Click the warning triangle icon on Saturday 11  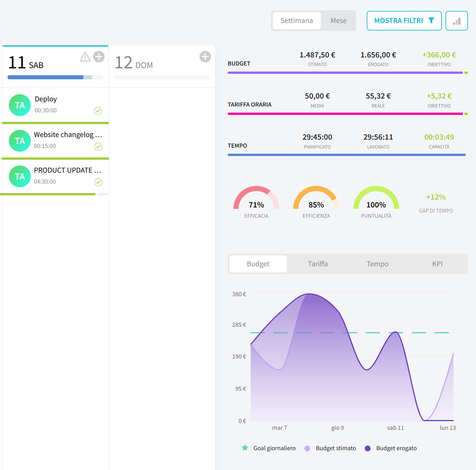pyautogui.click(x=85, y=57)
